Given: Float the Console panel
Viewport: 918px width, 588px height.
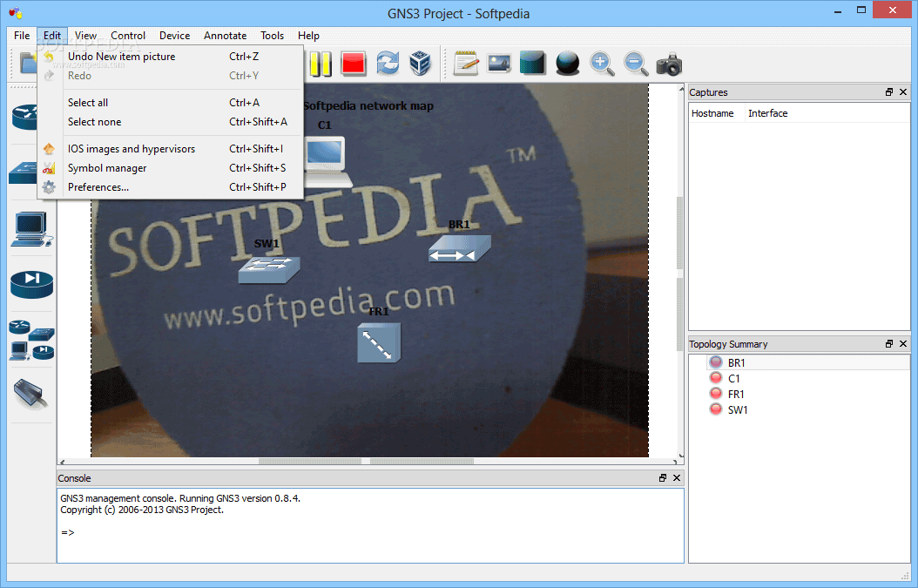Looking at the screenshot, I should tap(663, 478).
